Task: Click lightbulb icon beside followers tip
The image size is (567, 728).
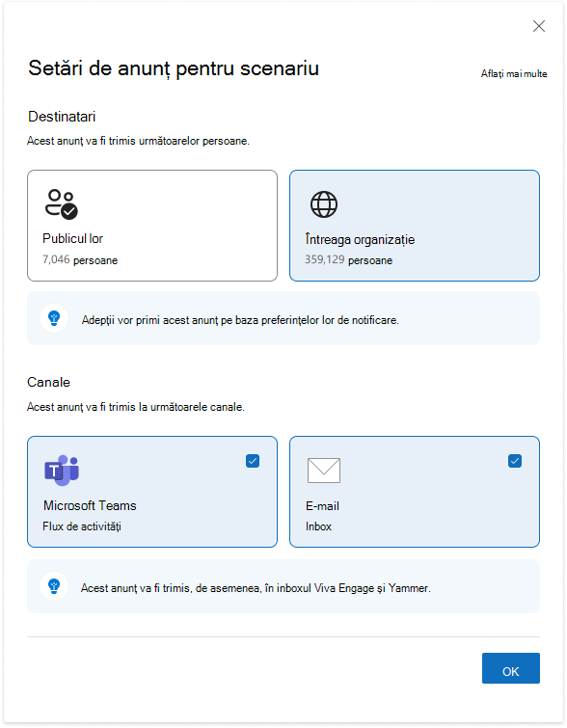Action: pos(54,318)
